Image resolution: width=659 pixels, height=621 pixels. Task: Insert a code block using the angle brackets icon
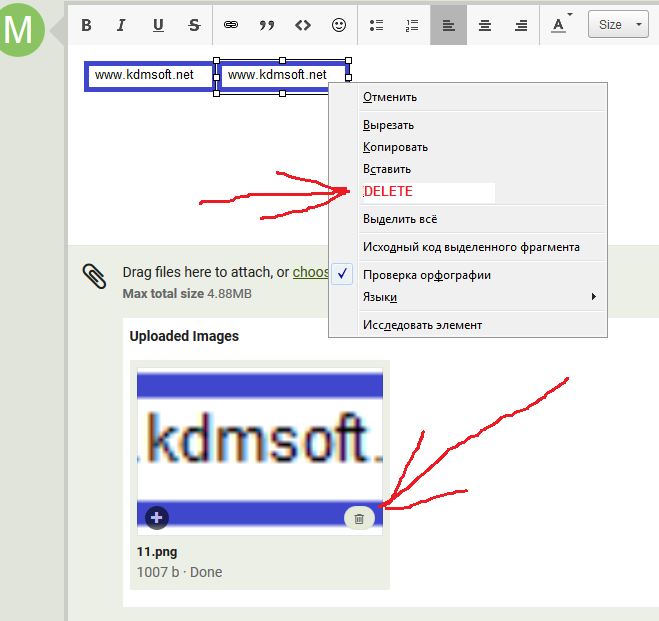click(x=303, y=25)
